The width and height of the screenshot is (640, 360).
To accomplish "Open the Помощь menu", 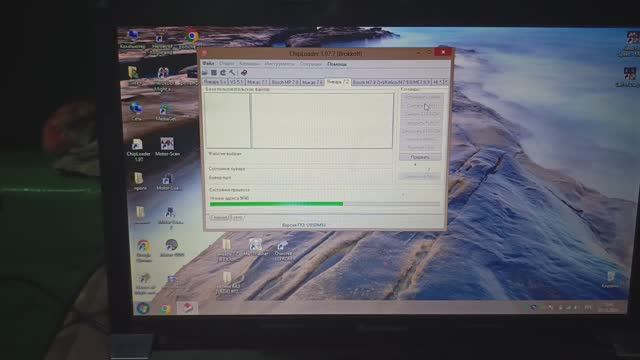I will (x=337, y=64).
